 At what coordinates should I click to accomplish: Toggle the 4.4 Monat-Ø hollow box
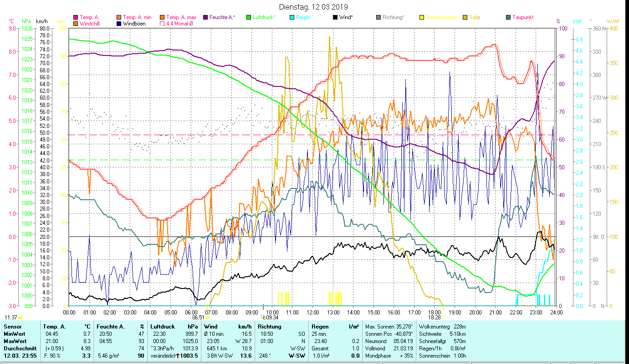tap(162, 24)
